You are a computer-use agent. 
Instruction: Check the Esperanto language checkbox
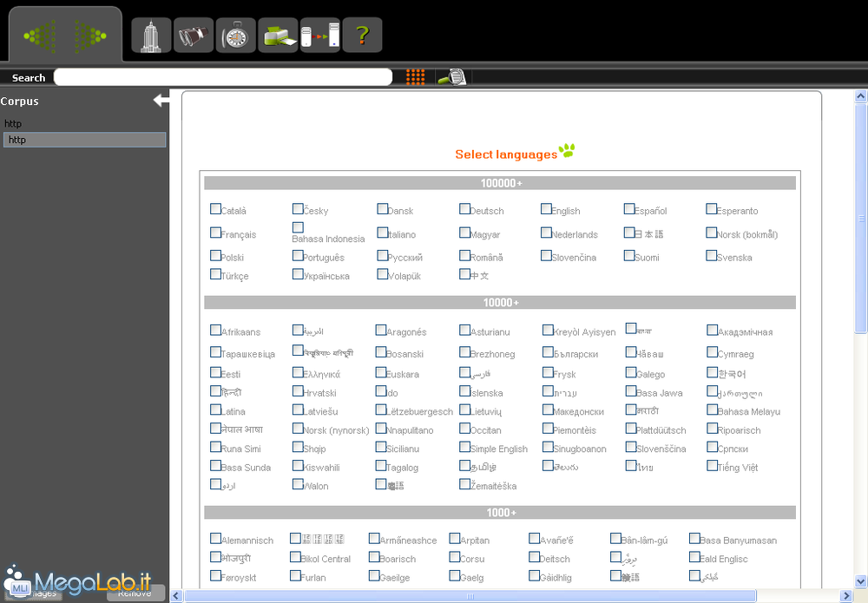pos(712,208)
